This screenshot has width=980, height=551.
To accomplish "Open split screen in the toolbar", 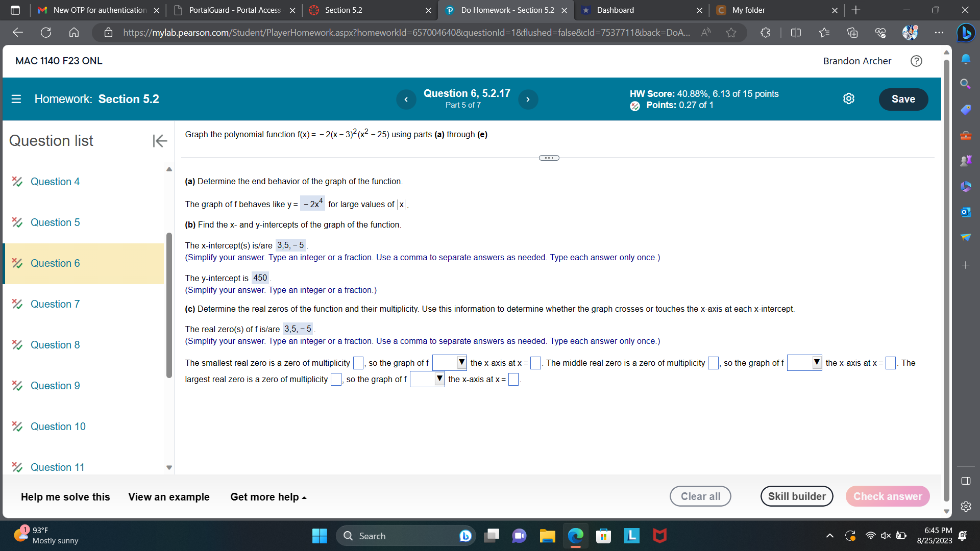I will pos(796,33).
